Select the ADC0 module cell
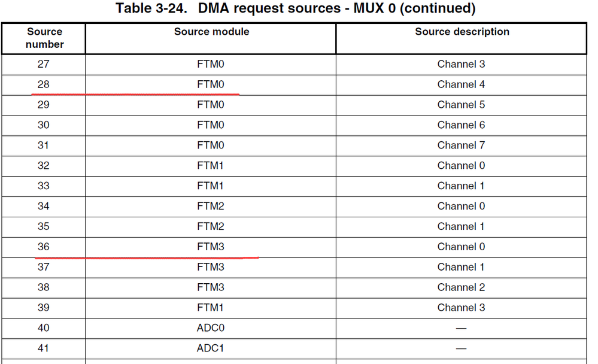This screenshot has width=598, height=364. point(210,328)
